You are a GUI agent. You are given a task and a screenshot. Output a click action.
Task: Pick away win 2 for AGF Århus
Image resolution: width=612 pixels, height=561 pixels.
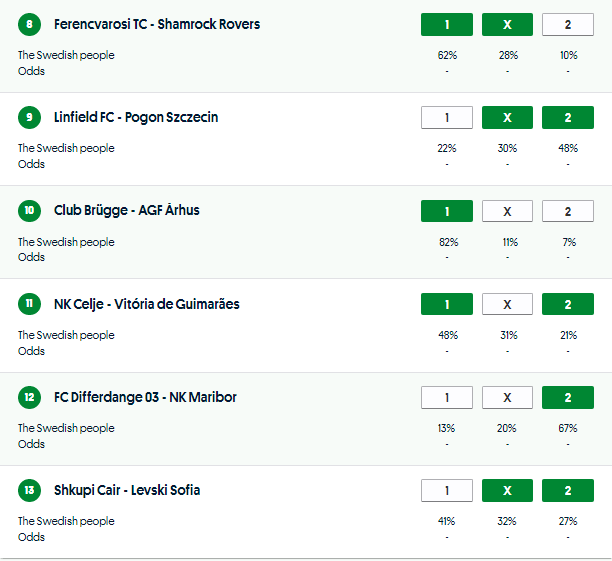pos(567,211)
